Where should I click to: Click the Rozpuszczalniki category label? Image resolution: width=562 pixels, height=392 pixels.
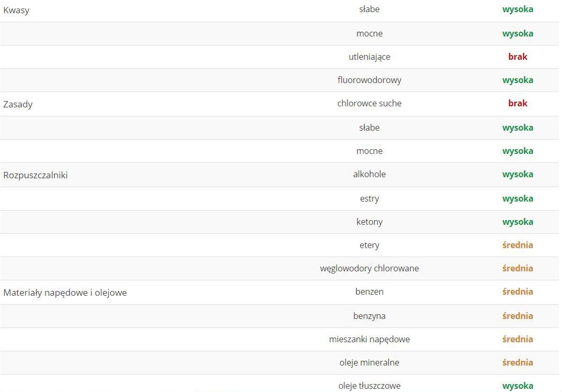click(x=35, y=175)
